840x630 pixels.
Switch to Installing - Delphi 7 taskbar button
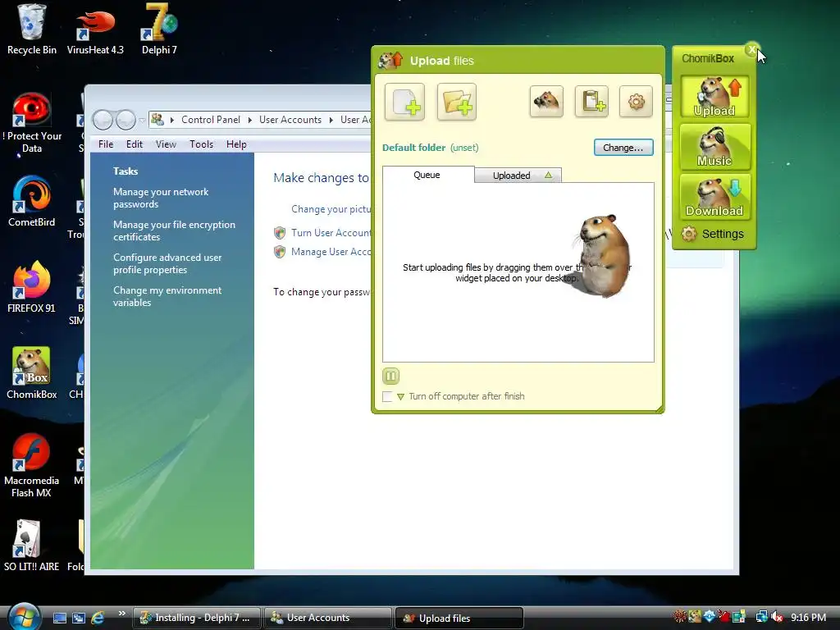(x=197, y=618)
